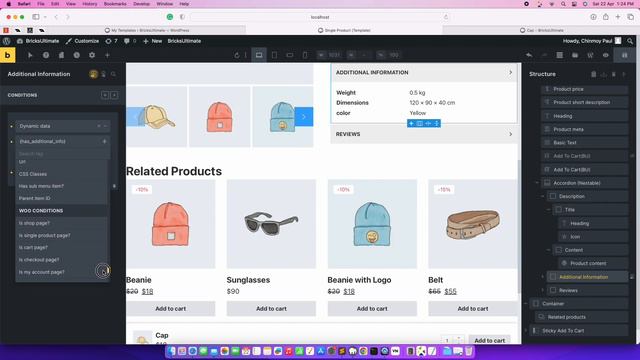
Task: Collapse the Content tree node
Action: (549, 250)
